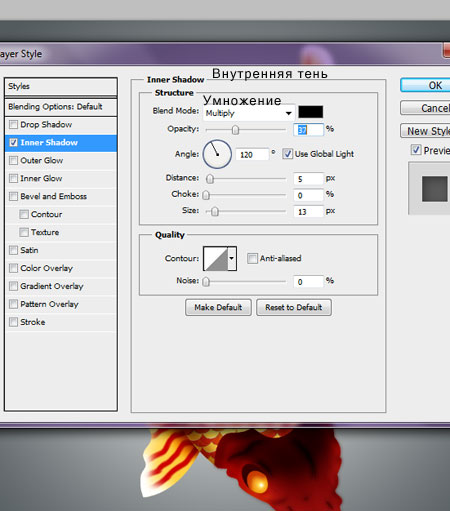
Task: Uncheck the Inner Shadow checkbox
Action: pyautogui.click(x=13, y=143)
